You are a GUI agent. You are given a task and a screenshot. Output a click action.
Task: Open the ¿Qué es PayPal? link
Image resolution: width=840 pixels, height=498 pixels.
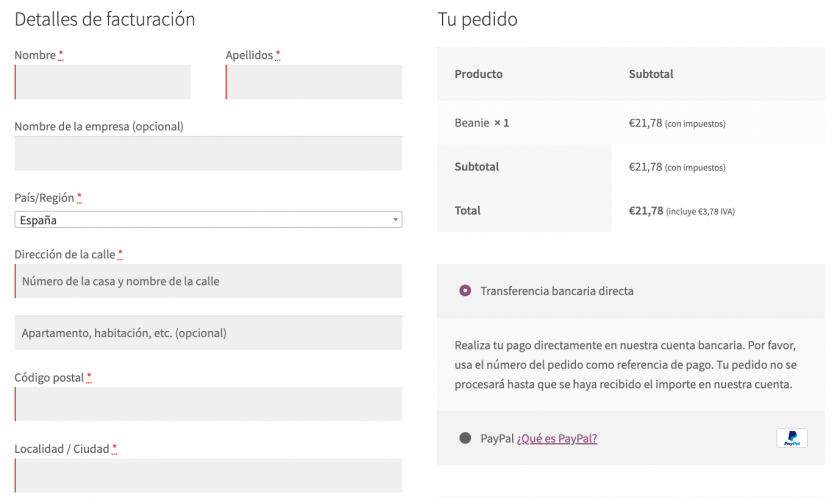tap(557, 438)
